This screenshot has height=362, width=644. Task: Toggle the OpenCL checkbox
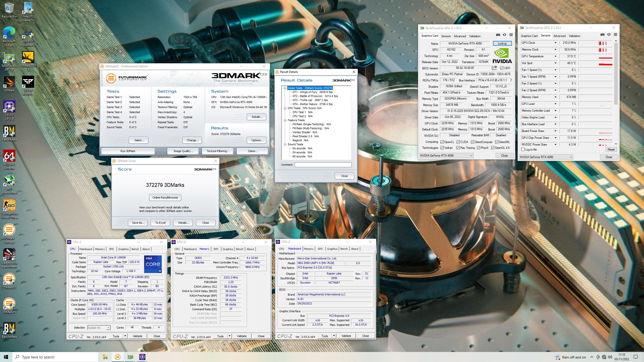click(x=442, y=142)
